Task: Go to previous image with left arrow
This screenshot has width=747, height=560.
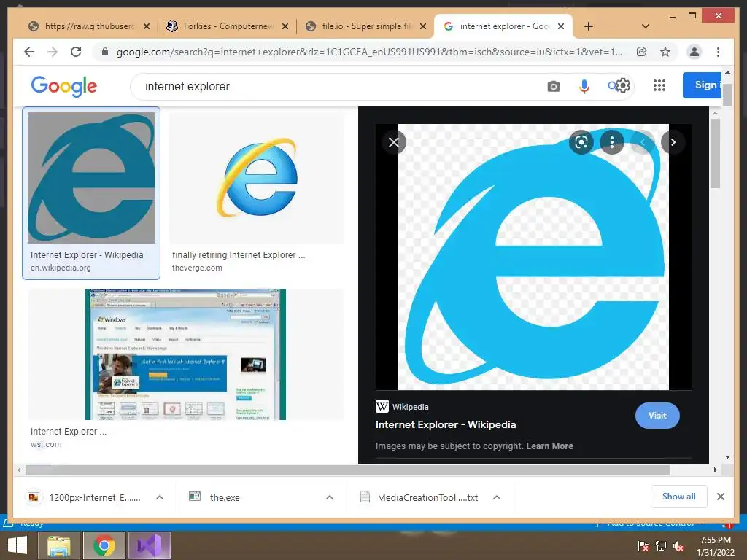Action: (642, 142)
